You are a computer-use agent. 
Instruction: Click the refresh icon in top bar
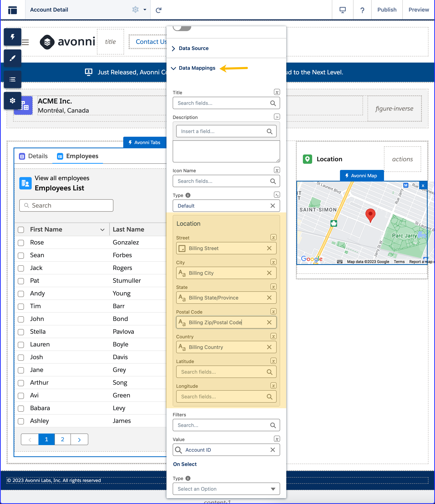coord(158,10)
